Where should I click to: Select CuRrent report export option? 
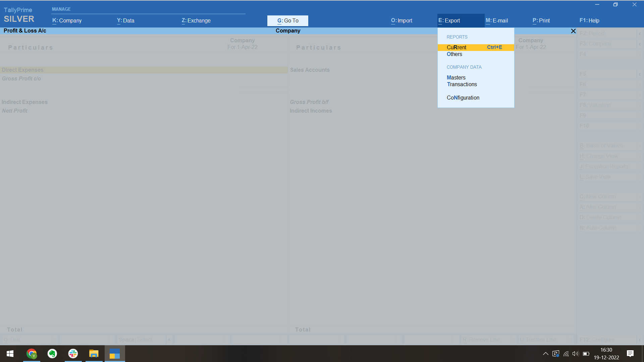(x=476, y=47)
